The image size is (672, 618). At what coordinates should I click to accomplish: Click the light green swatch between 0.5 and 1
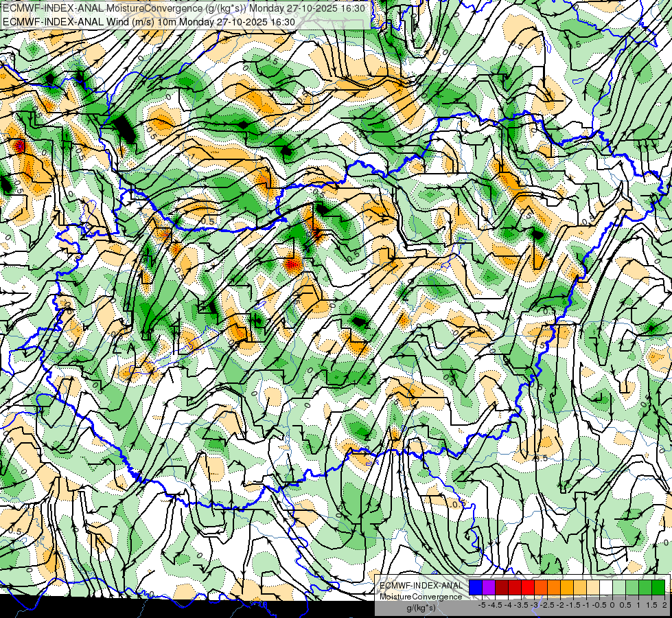[632, 587]
